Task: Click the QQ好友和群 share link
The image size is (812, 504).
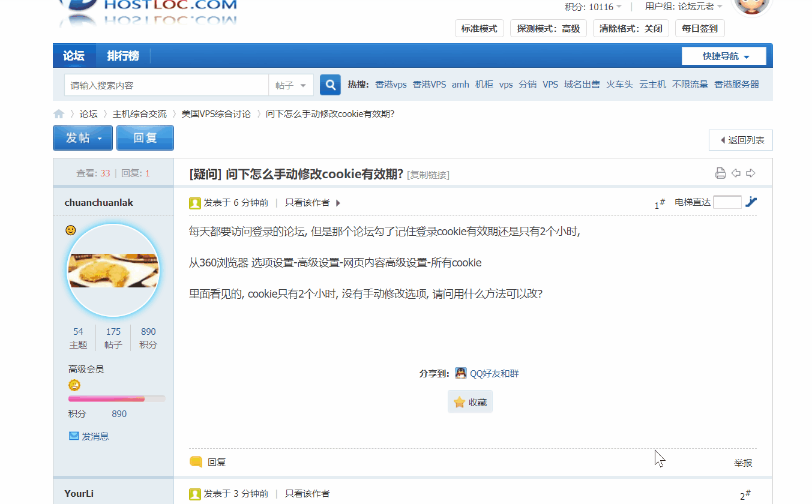Action: (x=494, y=373)
